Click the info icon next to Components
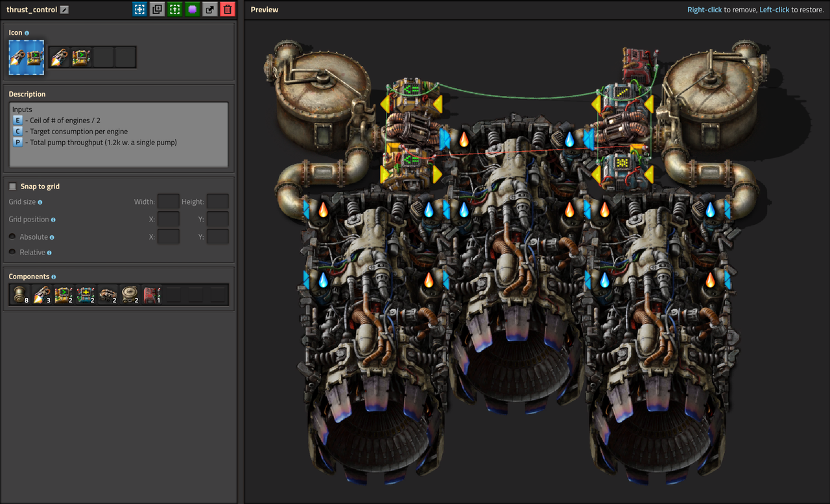Screen dimensions: 830x504 click(54, 277)
